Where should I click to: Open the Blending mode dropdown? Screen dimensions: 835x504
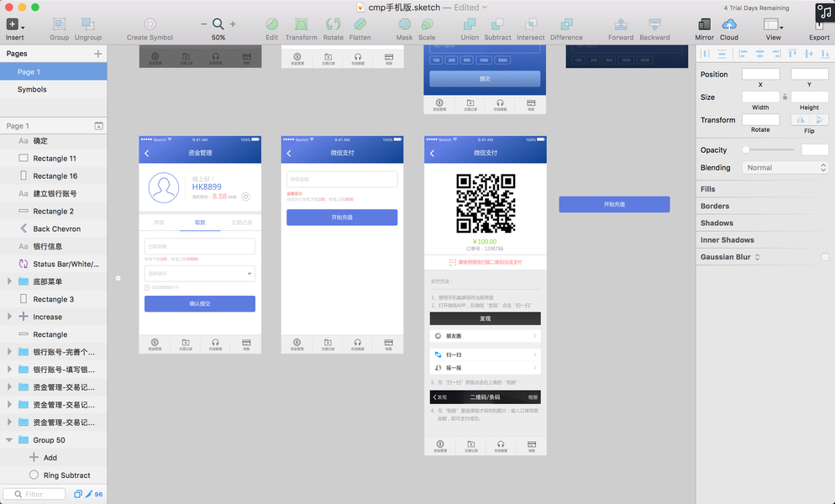785,167
